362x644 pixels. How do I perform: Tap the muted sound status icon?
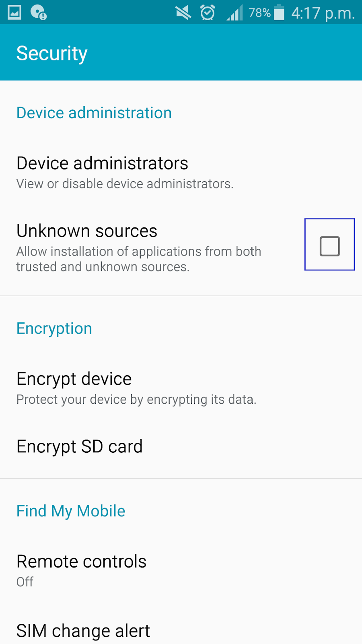183,13
